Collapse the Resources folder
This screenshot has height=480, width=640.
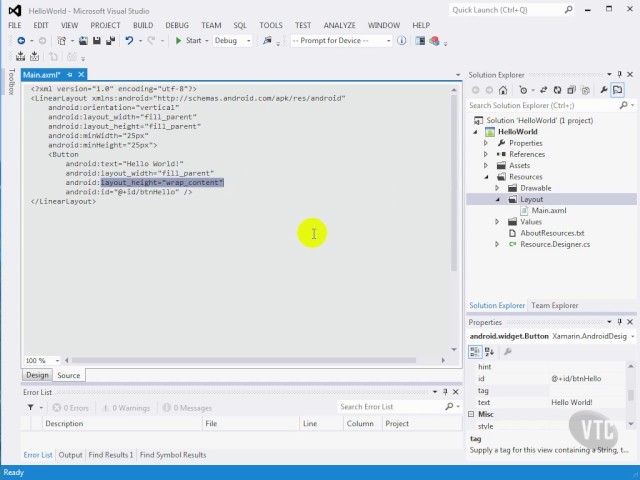486,177
